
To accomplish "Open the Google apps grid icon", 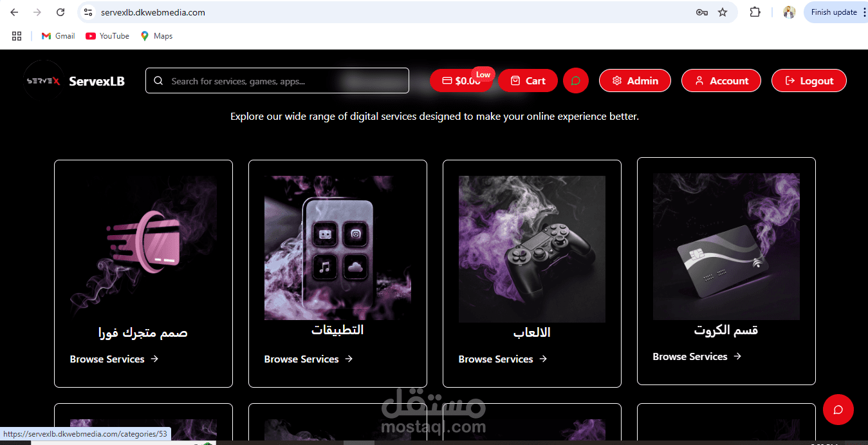I will tap(17, 36).
